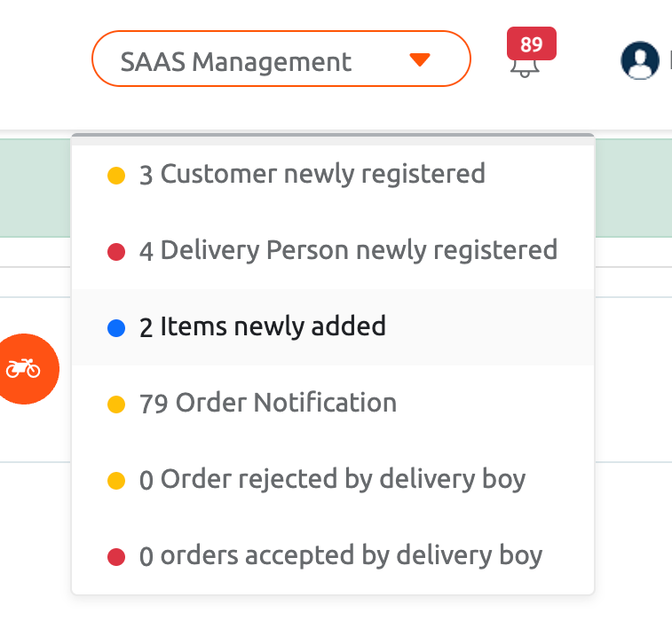
Task: Select 3 Customer newly registered notification
Action: (333, 175)
